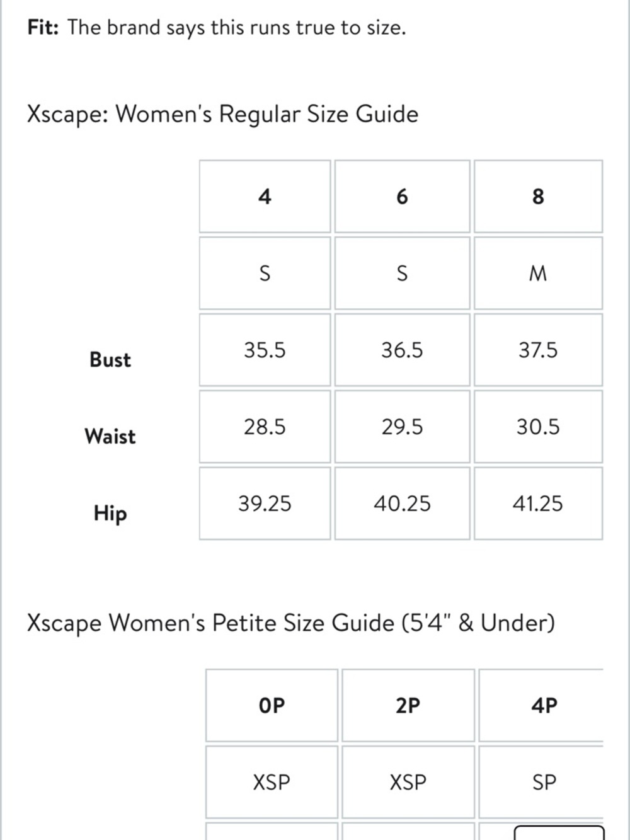Select the 4P petite size cell
This screenshot has width=630, height=840.
click(542, 706)
